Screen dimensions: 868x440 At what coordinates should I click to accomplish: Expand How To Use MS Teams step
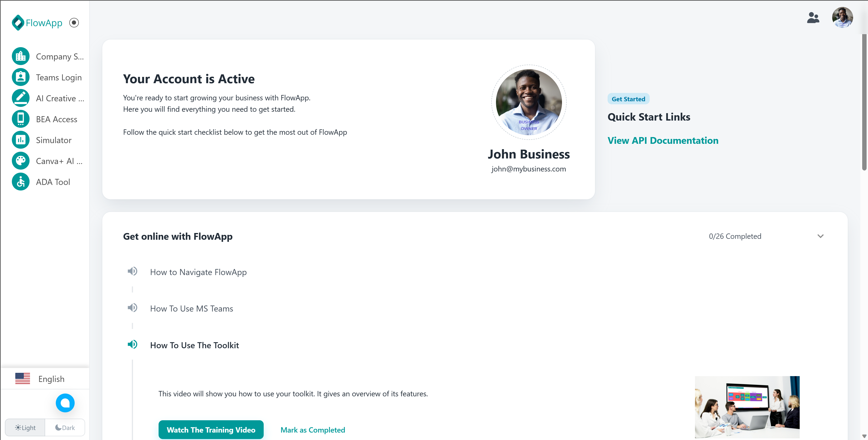click(191, 308)
